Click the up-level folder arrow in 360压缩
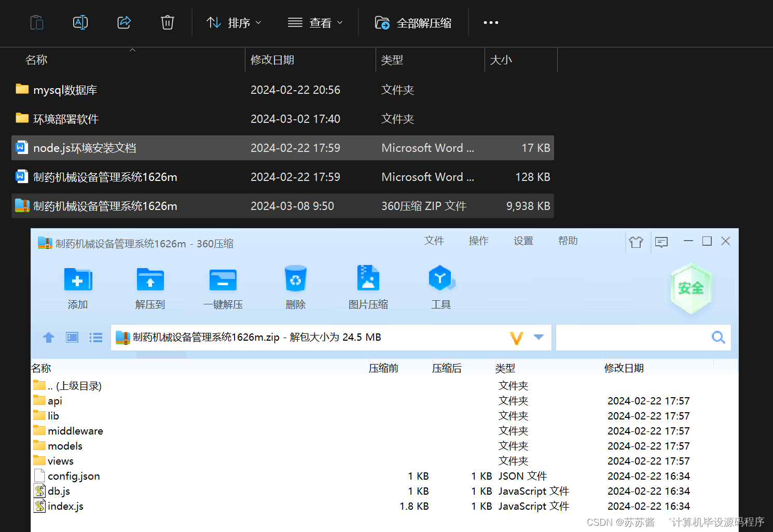The width and height of the screenshot is (773, 532). 48,337
